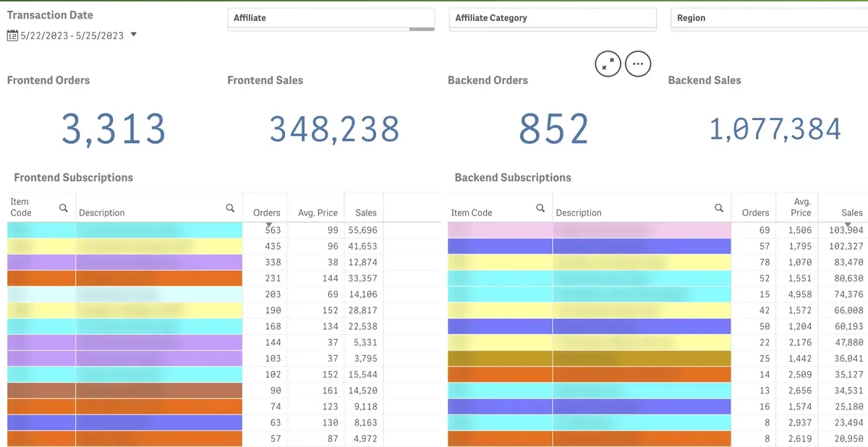Click Frontend orders cell 203
This screenshot has width=868, height=447.
[272, 294]
